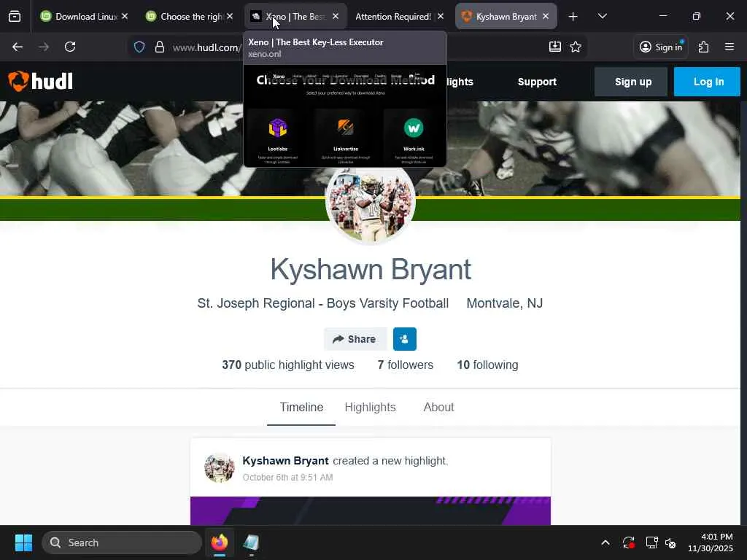The image size is (747, 560).
Task: Switch to the Choose the right tab
Action: click(190, 16)
